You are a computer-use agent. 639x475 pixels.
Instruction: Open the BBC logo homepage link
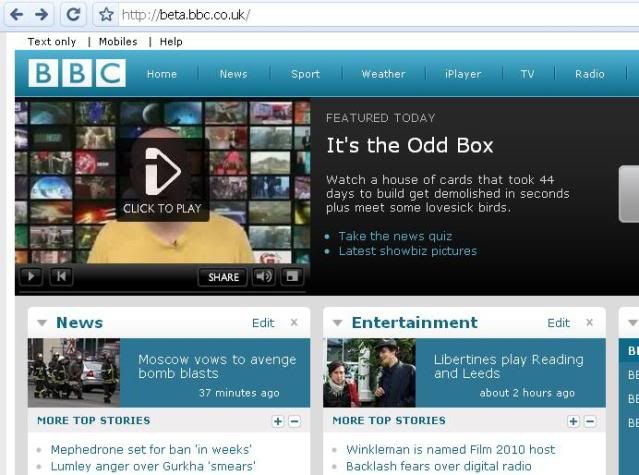[77, 73]
